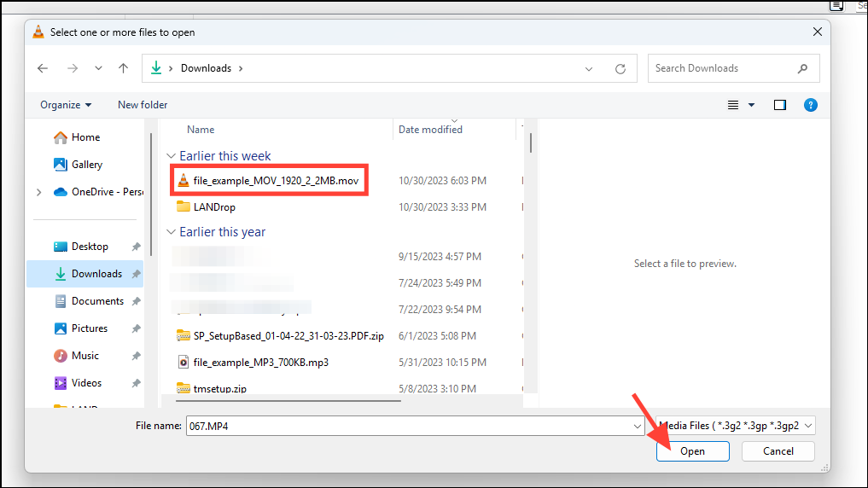Change the view layout icon

(733, 105)
